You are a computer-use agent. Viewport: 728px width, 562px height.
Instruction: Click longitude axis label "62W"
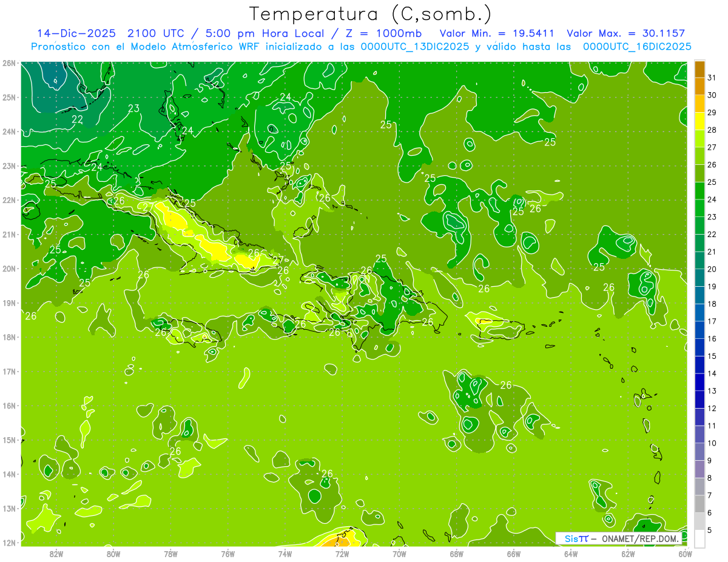pyautogui.click(x=628, y=554)
